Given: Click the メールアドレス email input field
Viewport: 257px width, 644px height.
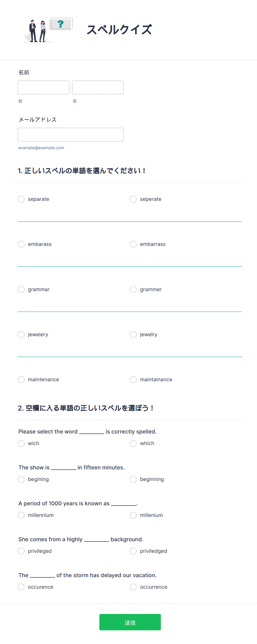Looking at the screenshot, I should pos(71,135).
